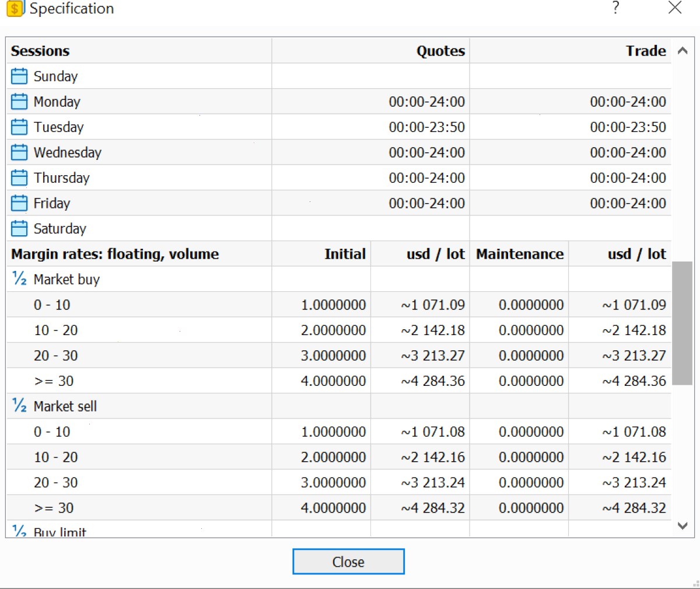Screen dimensions: 700x589
Task: Select the Thursday row label
Action: pos(62,178)
